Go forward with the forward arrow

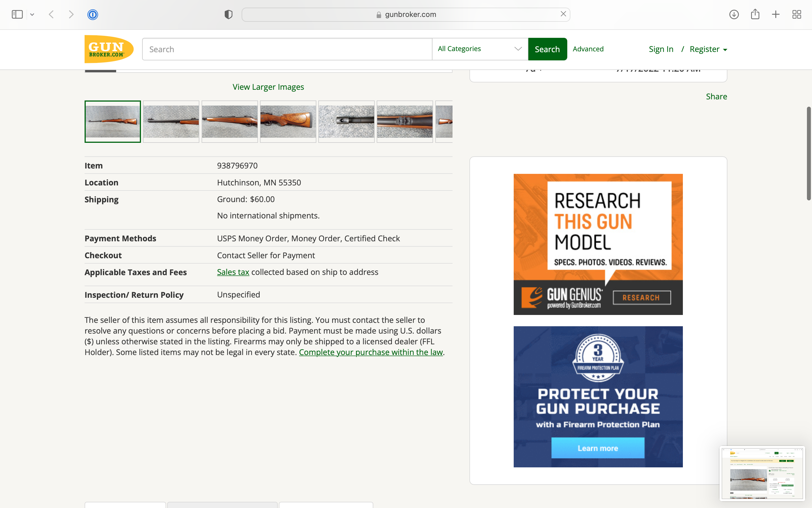[x=71, y=14]
